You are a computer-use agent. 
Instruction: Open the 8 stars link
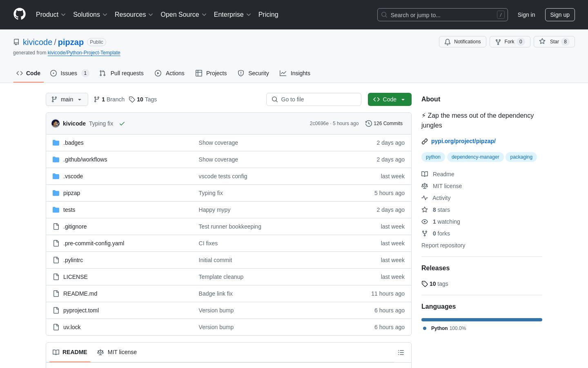click(436, 210)
